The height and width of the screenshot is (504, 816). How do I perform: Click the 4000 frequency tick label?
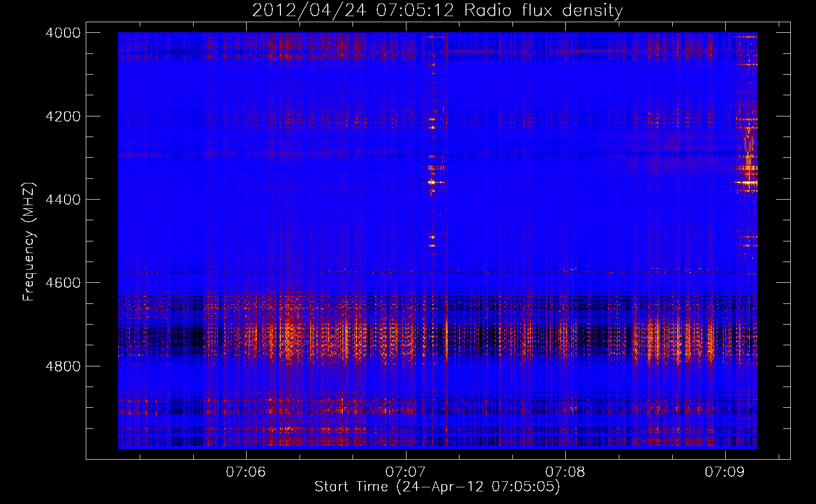click(63, 33)
